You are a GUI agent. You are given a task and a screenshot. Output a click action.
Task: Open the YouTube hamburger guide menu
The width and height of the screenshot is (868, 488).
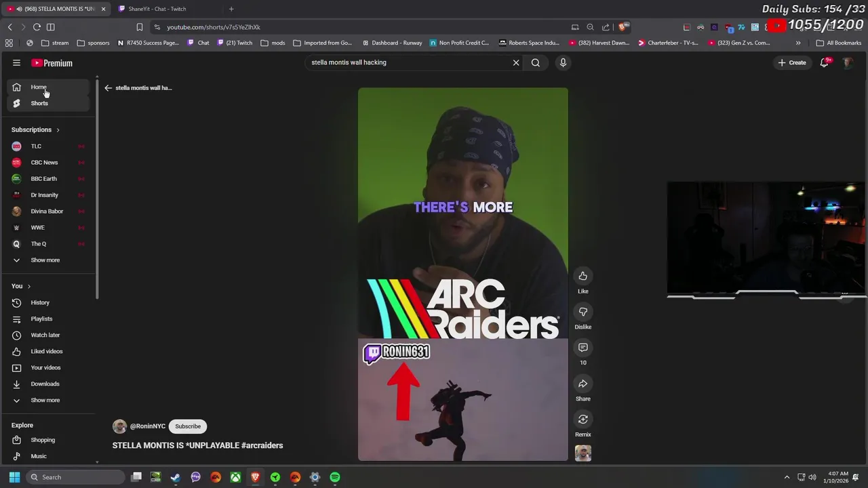click(x=16, y=63)
